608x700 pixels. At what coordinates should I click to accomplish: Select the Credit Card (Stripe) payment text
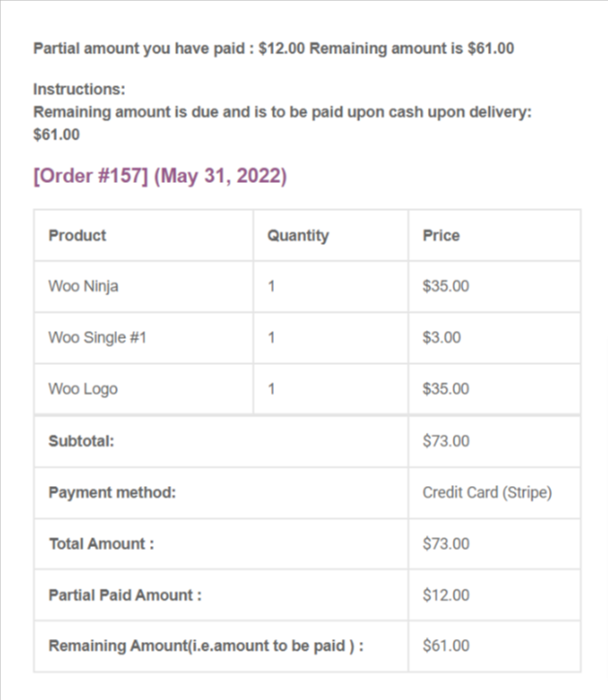click(487, 493)
